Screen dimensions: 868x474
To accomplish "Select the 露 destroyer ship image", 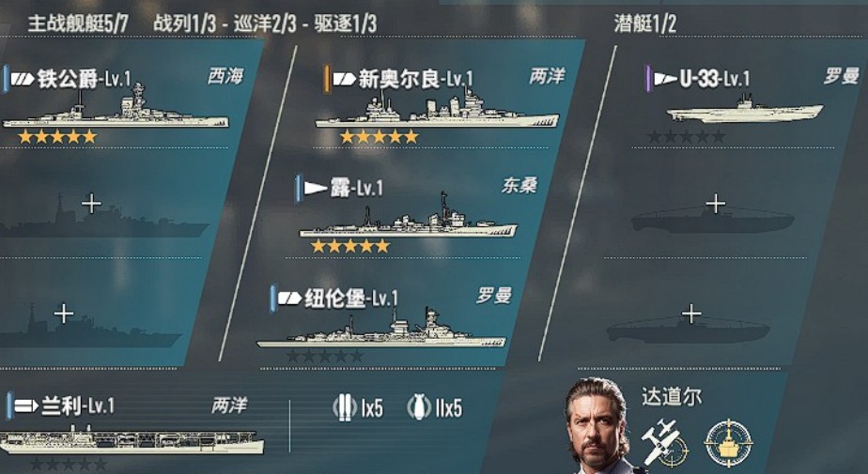I will [x=408, y=218].
